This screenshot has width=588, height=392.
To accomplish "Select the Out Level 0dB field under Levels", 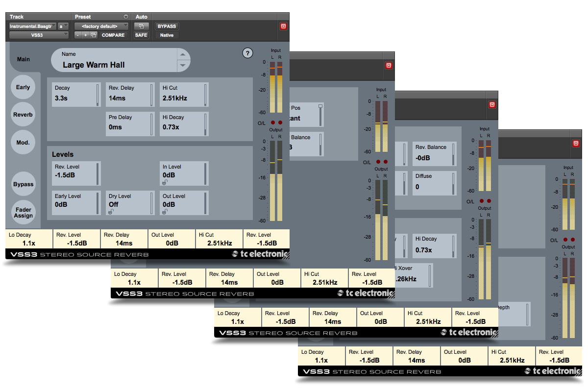I will coord(184,203).
